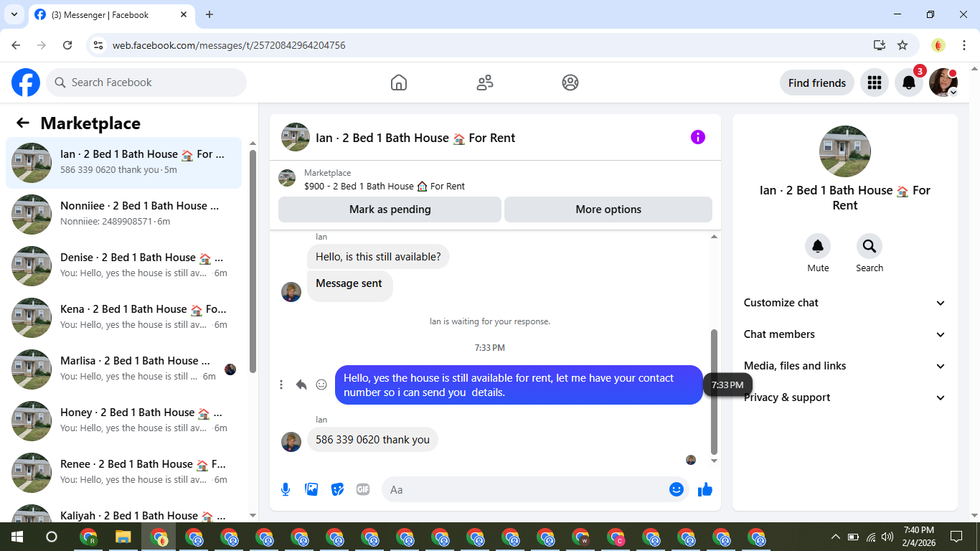Open the account profile picture menu
The image size is (980, 551).
(943, 83)
